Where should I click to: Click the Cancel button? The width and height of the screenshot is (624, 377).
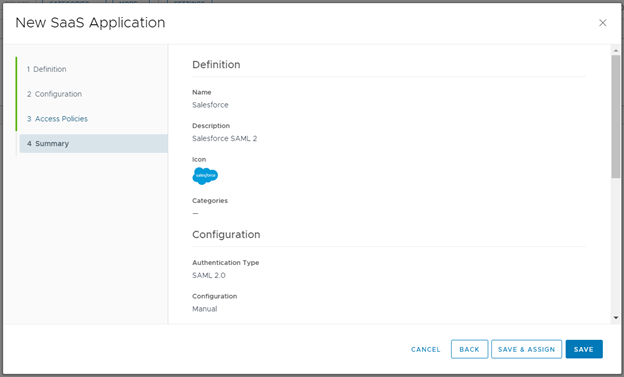[425, 349]
